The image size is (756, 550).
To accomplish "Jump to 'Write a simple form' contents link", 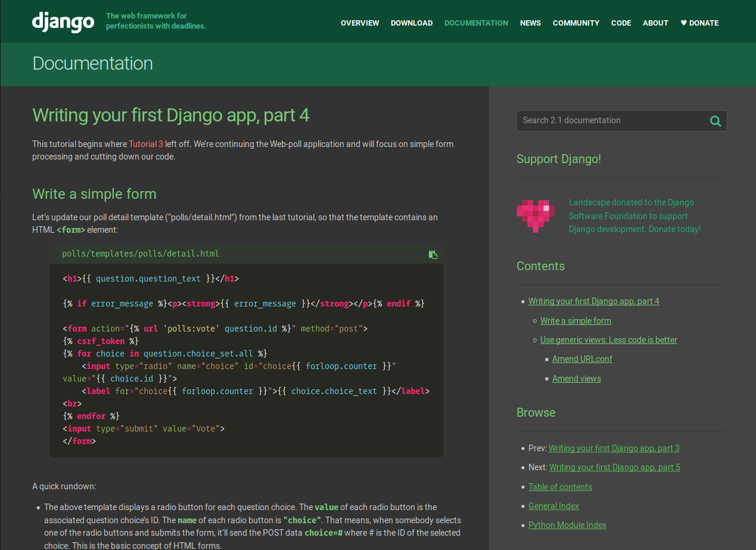I will tap(575, 321).
